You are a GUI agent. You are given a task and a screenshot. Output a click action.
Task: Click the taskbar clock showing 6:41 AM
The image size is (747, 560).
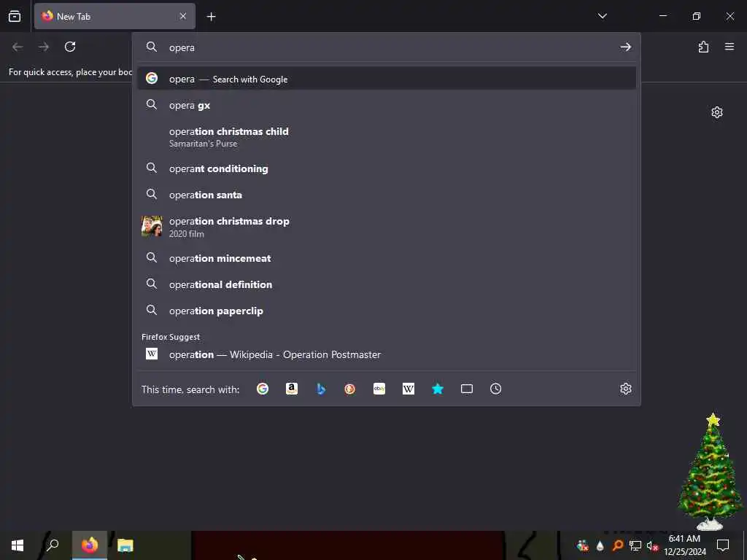pos(684,545)
